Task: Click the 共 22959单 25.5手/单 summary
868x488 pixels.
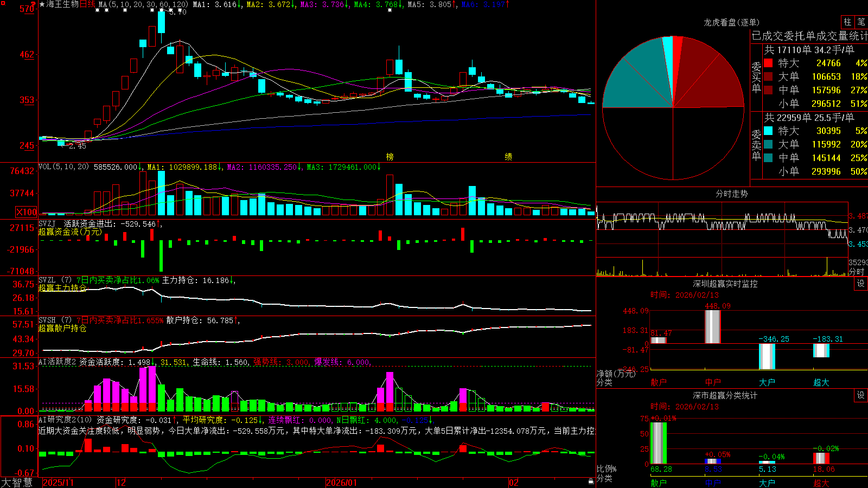Action: click(x=809, y=117)
